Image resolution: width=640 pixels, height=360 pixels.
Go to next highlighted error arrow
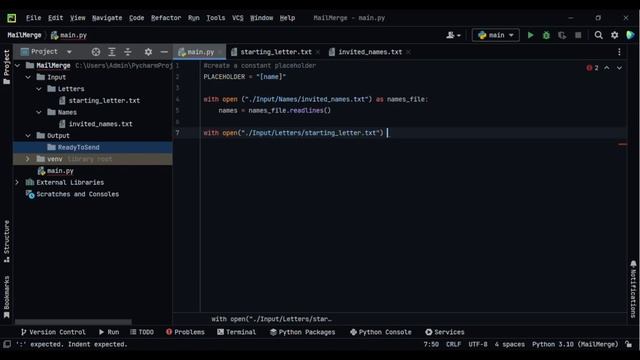coord(619,68)
